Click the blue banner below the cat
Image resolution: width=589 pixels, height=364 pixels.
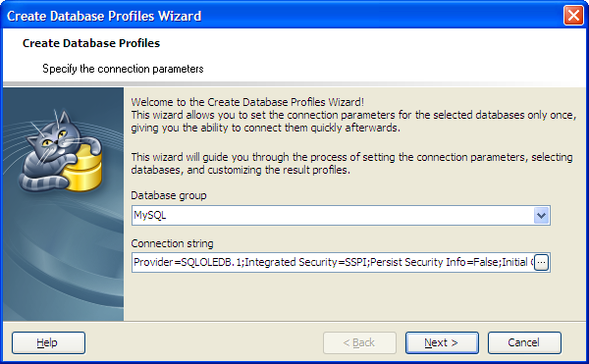pyautogui.click(x=63, y=259)
